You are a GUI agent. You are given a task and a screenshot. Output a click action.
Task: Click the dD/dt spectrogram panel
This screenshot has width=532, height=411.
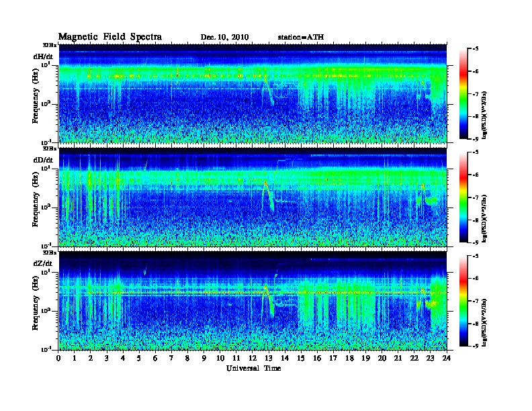point(253,197)
